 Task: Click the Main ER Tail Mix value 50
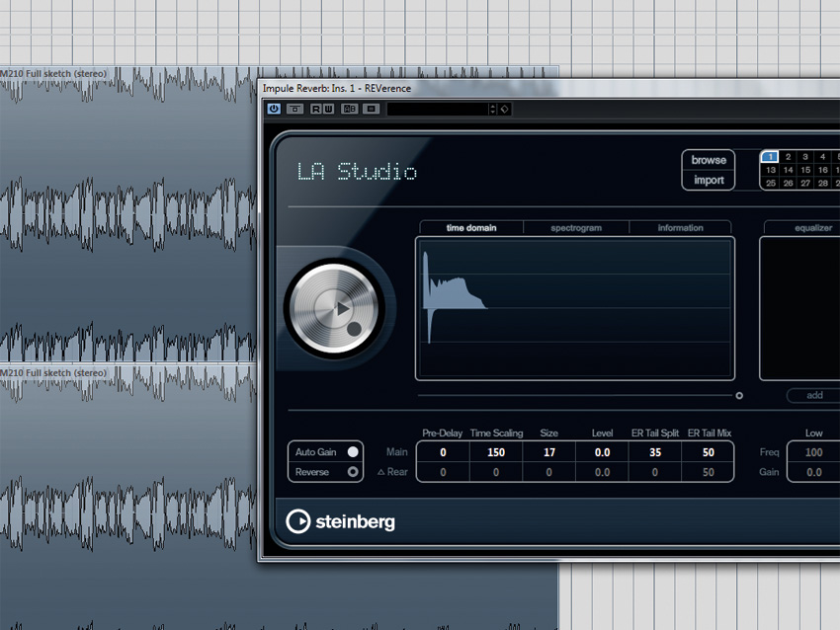click(708, 452)
